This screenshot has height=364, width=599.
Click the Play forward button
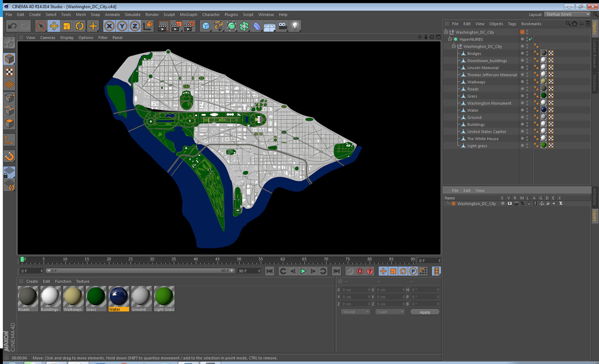pos(303,271)
